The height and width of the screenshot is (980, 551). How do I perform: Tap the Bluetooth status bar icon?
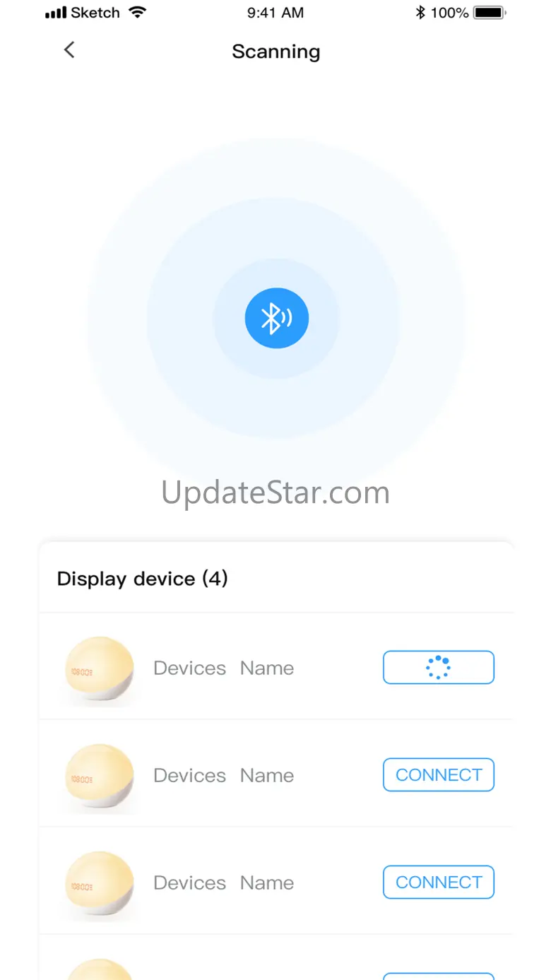pyautogui.click(x=420, y=12)
